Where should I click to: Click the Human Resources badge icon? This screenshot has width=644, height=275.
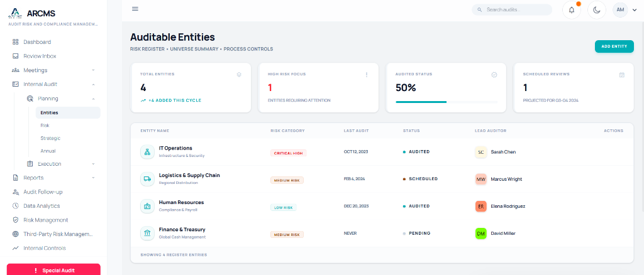click(147, 206)
